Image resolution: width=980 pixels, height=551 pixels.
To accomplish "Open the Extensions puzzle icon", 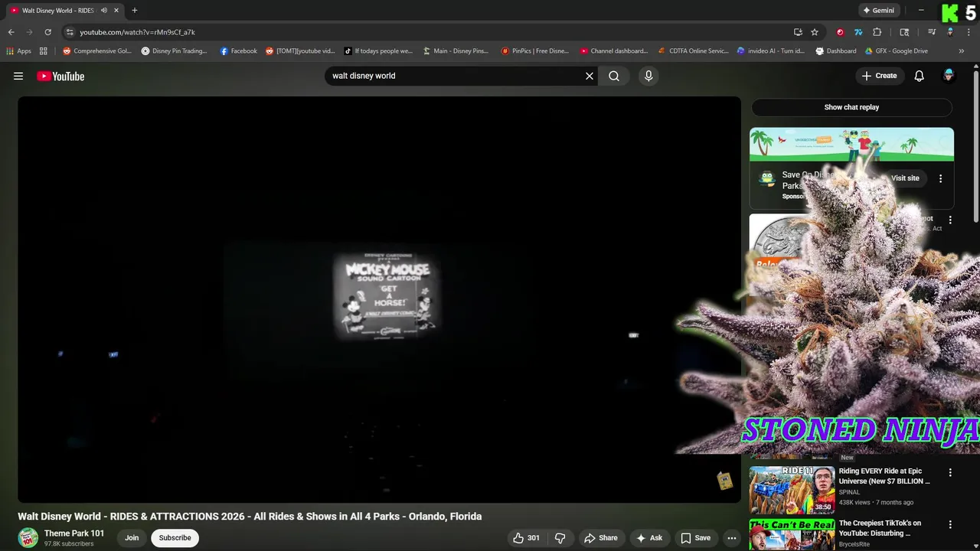I will click(877, 32).
